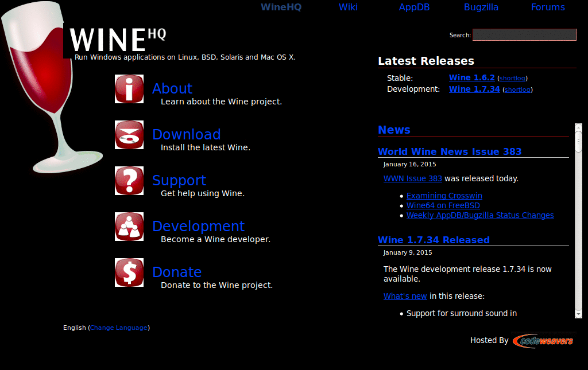Click inside the Search text field

(524, 34)
